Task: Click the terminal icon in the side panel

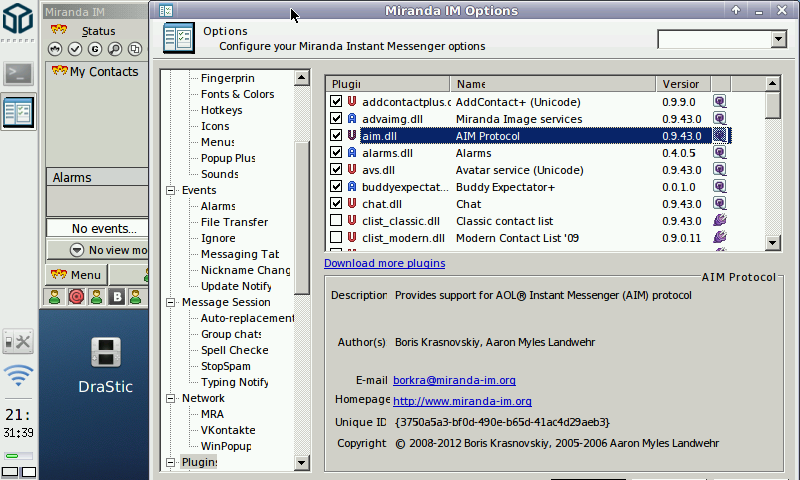Action: [18, 73]
